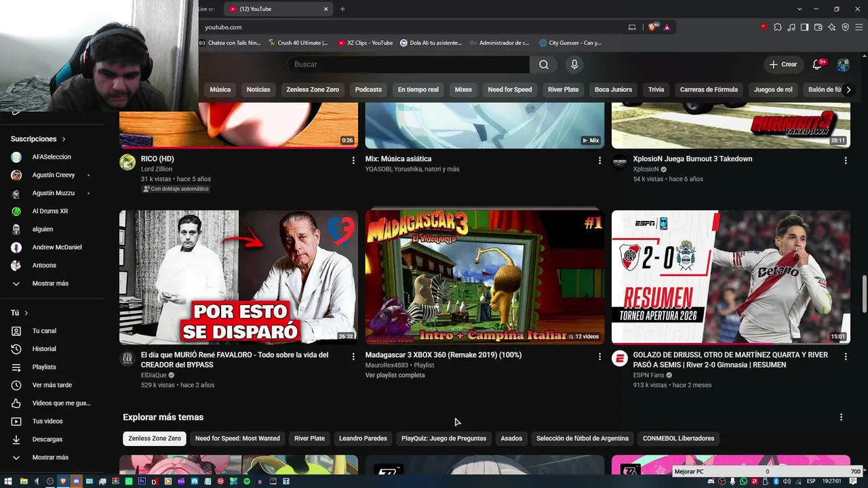Open the Leo AI sparkle icon
The height and width of the screenshot is (488, 868).
click(832, 27)
